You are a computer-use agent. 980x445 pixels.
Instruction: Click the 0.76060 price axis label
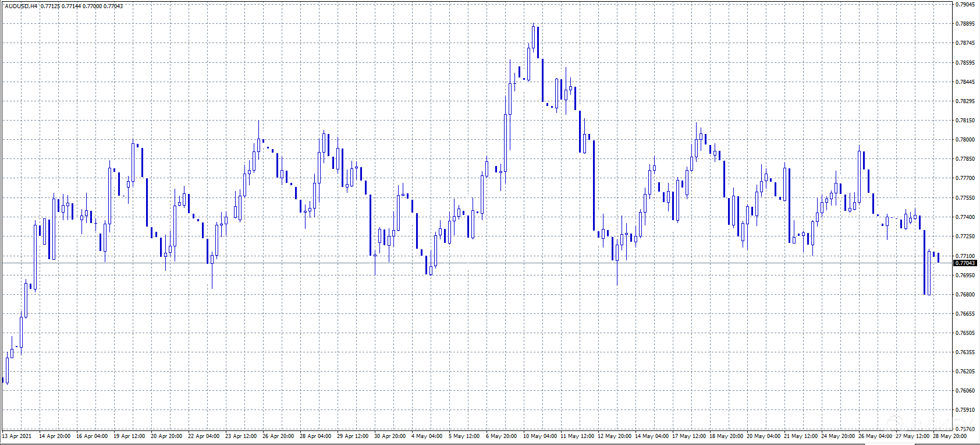pyautogui.click(x=965, y=391)
